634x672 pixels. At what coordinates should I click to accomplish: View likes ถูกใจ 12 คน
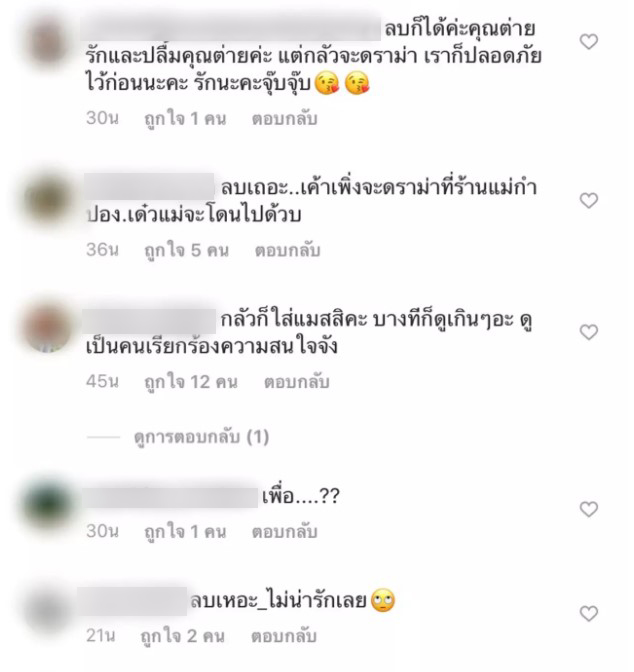tap(191, 382)
